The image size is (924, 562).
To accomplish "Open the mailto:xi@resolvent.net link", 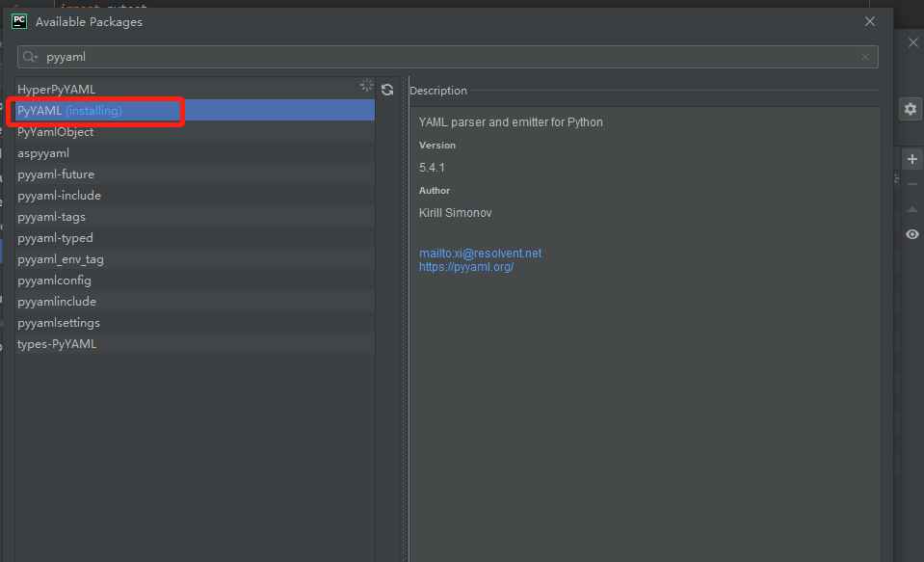I will 480,253.
